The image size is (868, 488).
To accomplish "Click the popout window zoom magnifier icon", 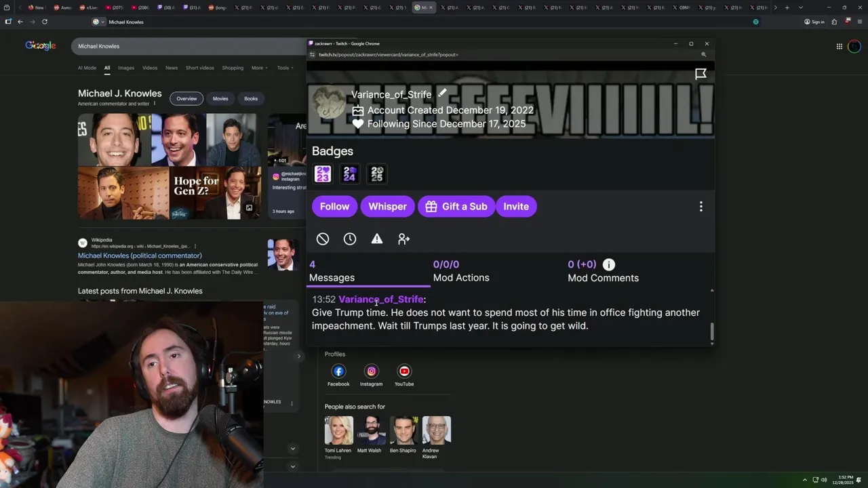I will 703,54.
